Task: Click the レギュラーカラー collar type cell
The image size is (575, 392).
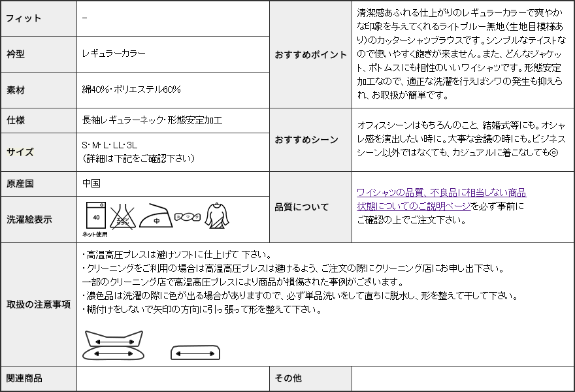Action: point(114,54)
